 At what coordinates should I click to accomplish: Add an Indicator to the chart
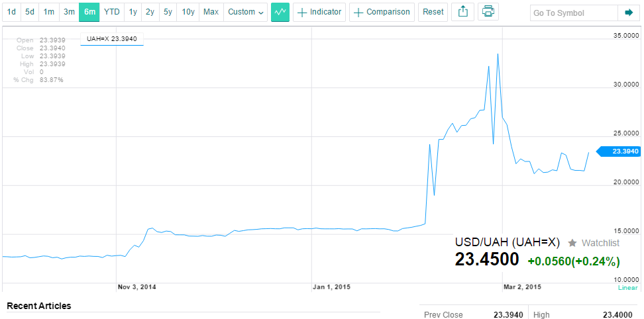319,12
